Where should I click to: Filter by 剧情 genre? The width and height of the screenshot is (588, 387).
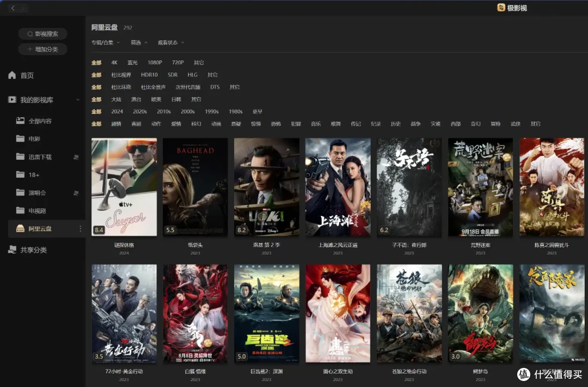[x=117, y=124]
